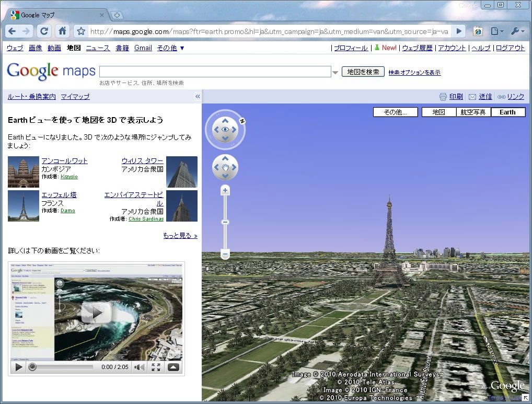Click the eye look-around control center
The image size is (532, 404).
225,129
